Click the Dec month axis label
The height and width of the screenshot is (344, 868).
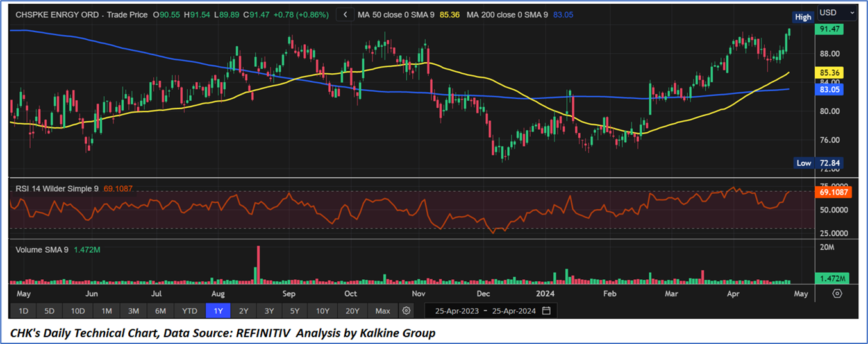click(x=483, y=293)
